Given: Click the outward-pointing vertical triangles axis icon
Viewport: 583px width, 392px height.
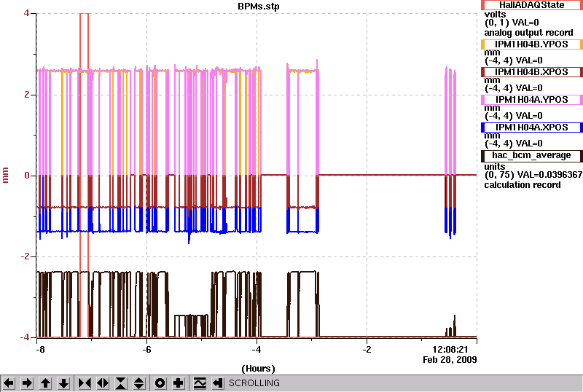Looking at the screenshot, I should click(139, 383).
